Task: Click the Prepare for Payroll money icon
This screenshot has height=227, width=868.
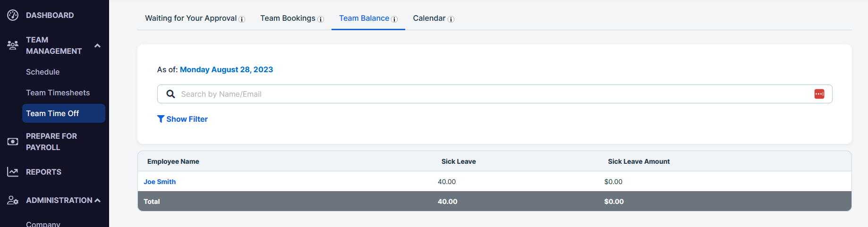Action: [13, 142]
